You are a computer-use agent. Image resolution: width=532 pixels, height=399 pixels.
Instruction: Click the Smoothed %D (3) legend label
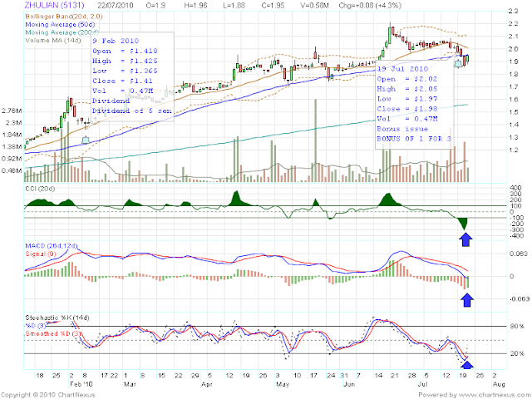[x=53, y=334]
